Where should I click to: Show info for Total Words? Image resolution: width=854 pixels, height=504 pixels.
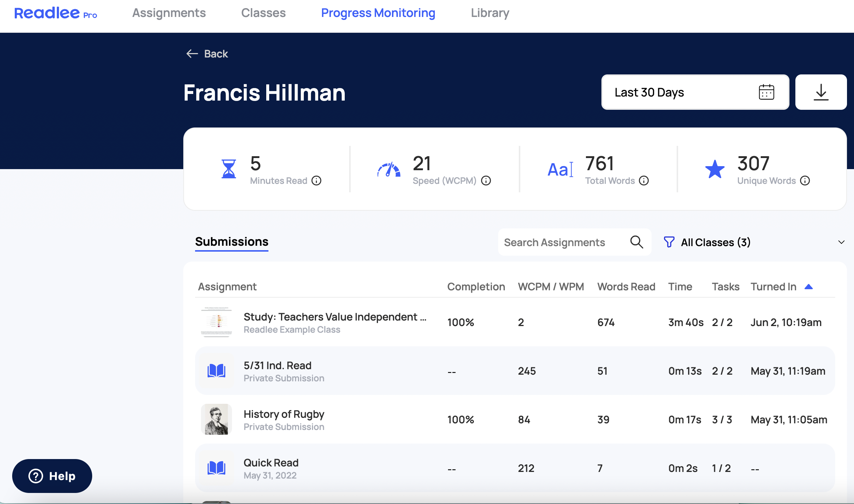(644, 181)
